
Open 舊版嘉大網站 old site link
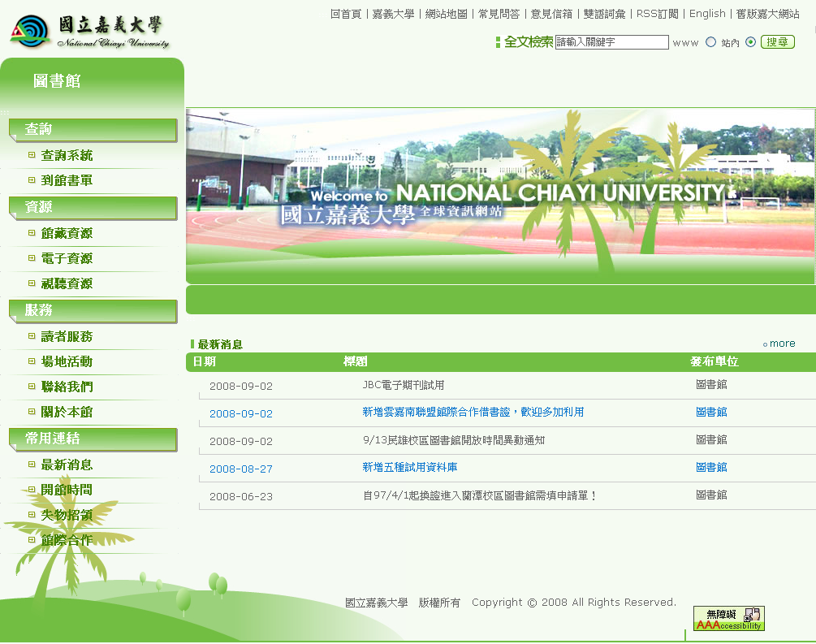pyautogui.click(x=767, y=14)
